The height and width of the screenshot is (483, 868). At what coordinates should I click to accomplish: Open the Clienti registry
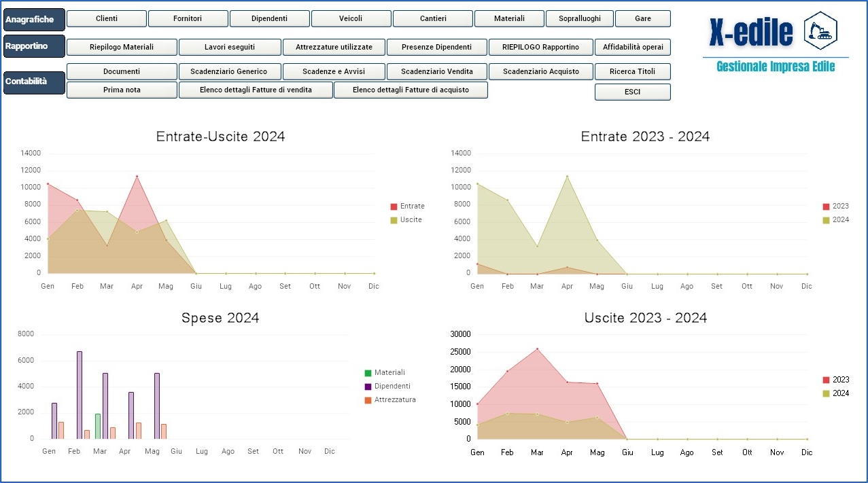click(107, 19)
